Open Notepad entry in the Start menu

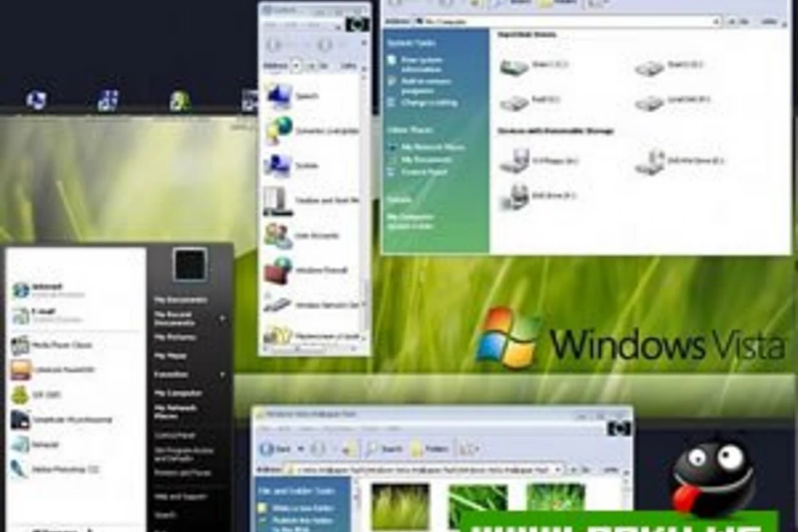(35, 444)
